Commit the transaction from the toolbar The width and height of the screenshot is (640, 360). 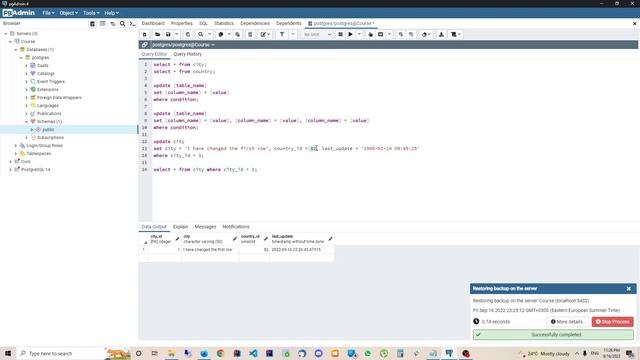(401, 34)
